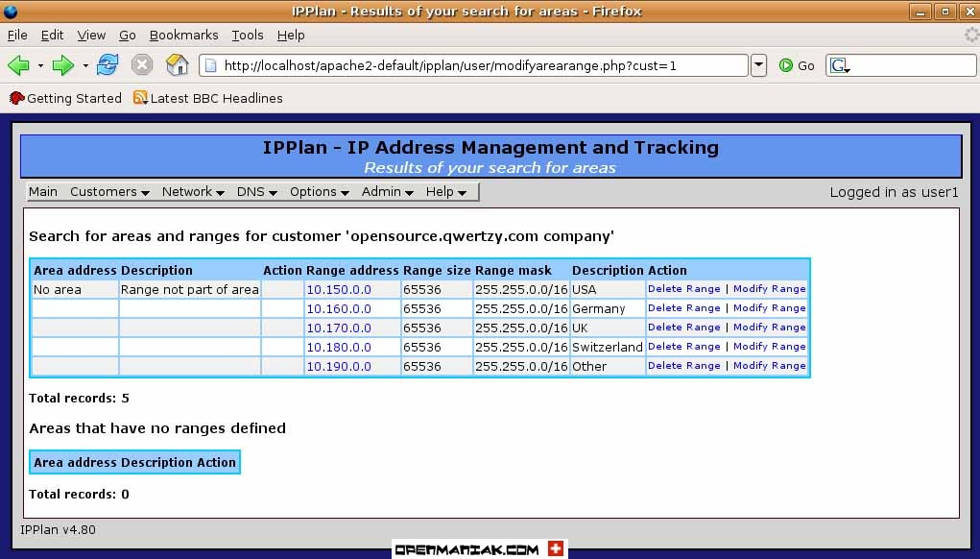Open the File menu
The image size is (980, 559).
[x=17, y=35]
